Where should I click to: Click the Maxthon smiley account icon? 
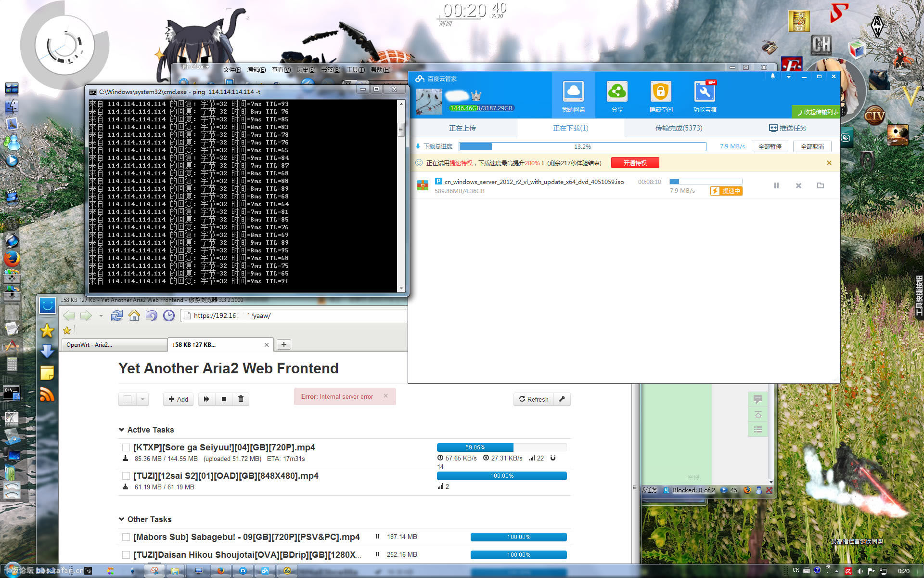[x=47, y=305]
